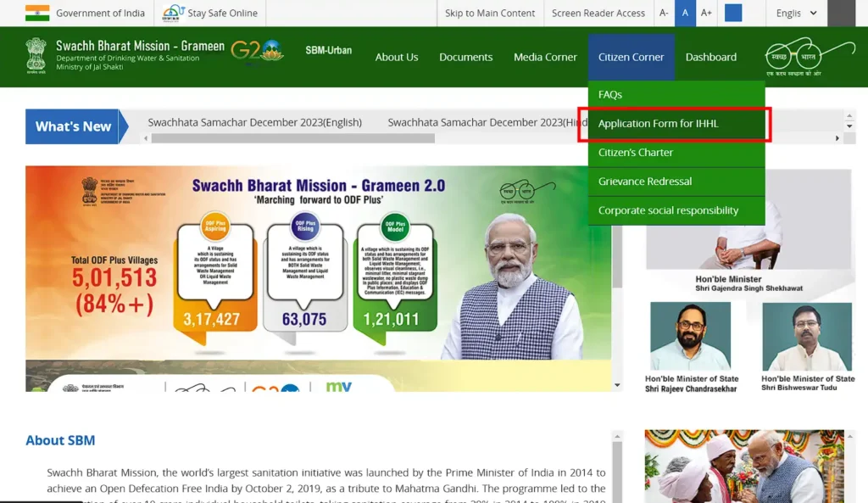Click the Swachh Bharat spectacles logo
The width and height of the screenshot is (868, 503).
point(810,57)
